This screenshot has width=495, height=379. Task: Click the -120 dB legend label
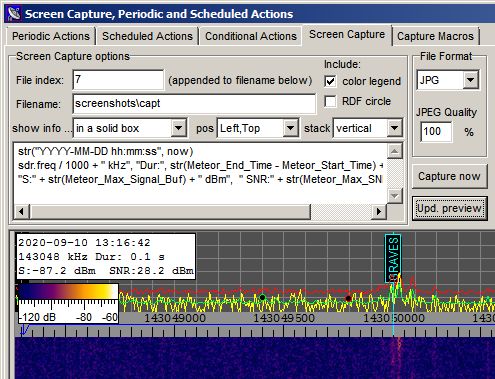37,317
